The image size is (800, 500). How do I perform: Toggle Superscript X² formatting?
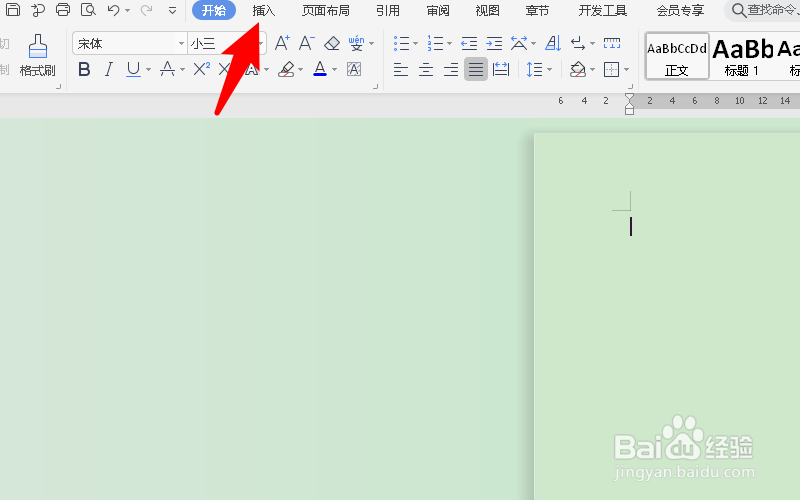(202, 69)
